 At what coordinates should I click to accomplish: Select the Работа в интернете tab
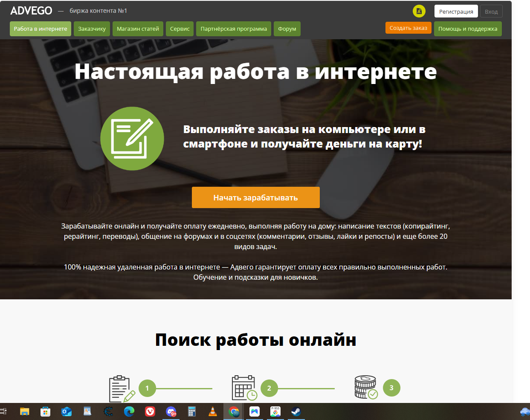point(41,29)
